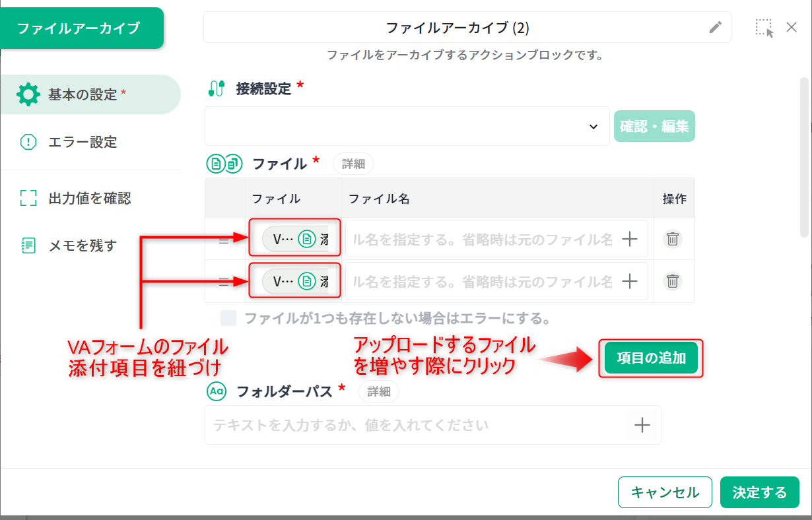
Task: Click plus icon in フォルダーパス field
Action: pyautogui.click(x=642, y=425)
